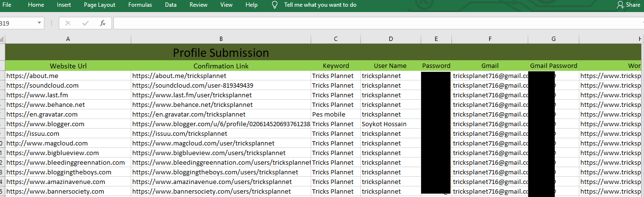Image resolution: width=644 pixels, height=197 pixels.
Task: Select column B header
Action: tap(220, 39)
